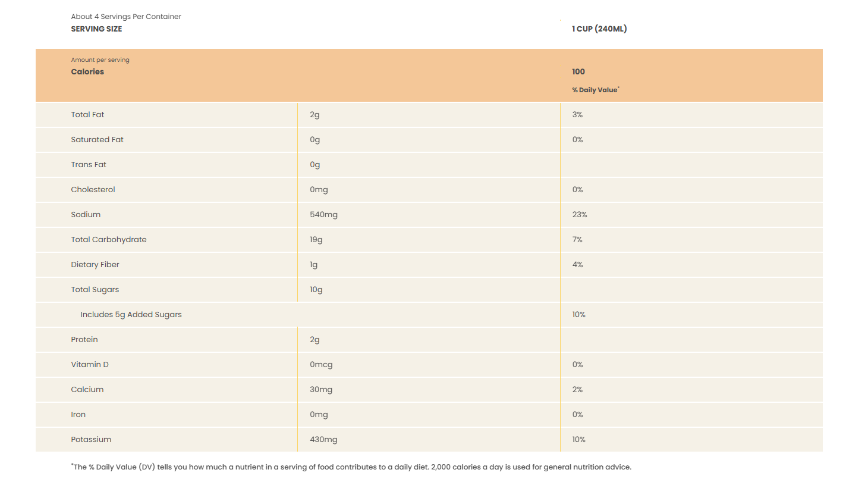Click the Total Fat row label
This screenshot has width=868, height=479.
tap(87, 114)
